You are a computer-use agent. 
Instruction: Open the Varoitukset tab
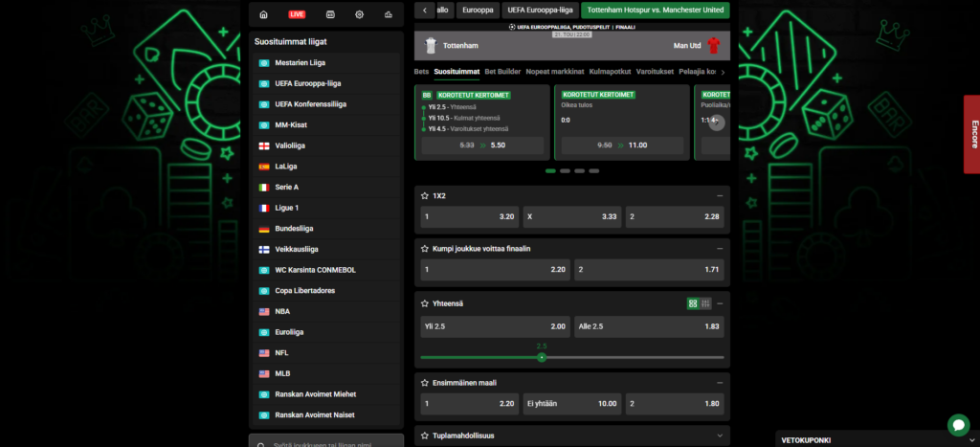click(655, 71)
